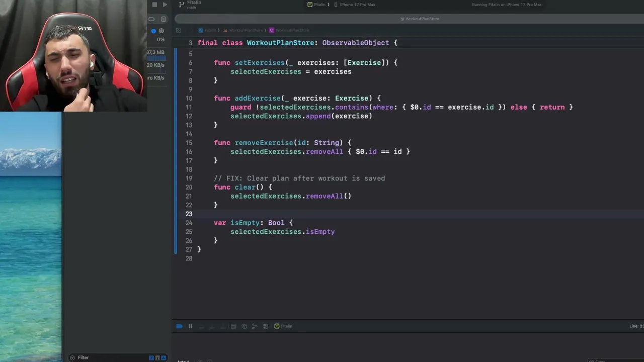Click the clear function name
This screenshot has height=362, width=644.
[245, 187]
